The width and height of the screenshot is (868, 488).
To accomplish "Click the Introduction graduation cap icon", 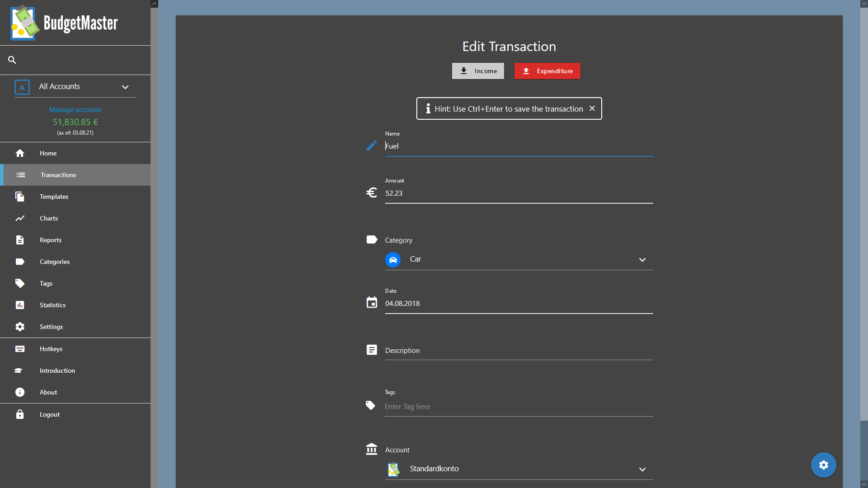I will (x=19, y=371).
